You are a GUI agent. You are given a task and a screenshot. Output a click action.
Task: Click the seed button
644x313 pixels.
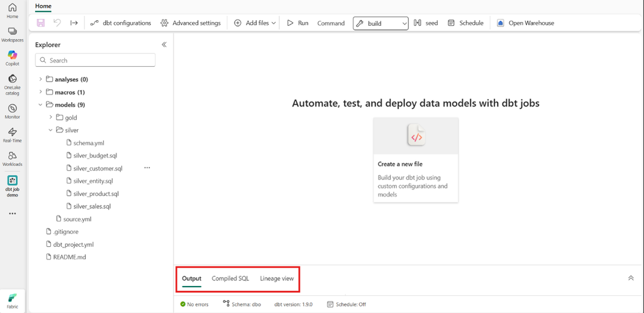point(426,23)
